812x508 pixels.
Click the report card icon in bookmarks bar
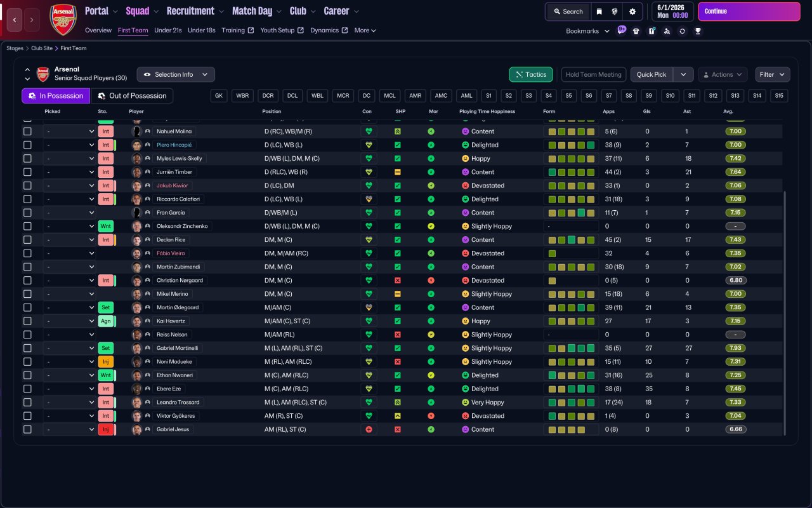pyautogui.click(x=652, y=31)
